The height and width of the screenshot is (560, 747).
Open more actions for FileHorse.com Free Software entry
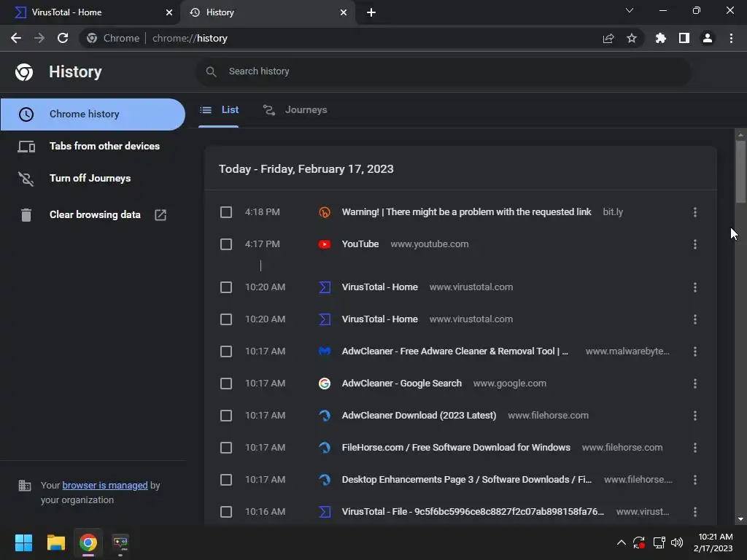coord(695,448)
